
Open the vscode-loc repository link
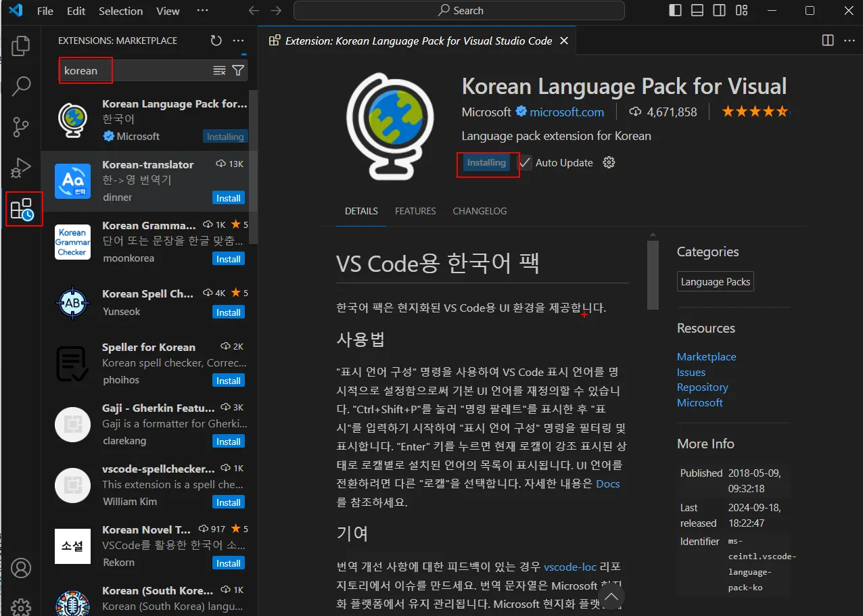coord(570,567)
